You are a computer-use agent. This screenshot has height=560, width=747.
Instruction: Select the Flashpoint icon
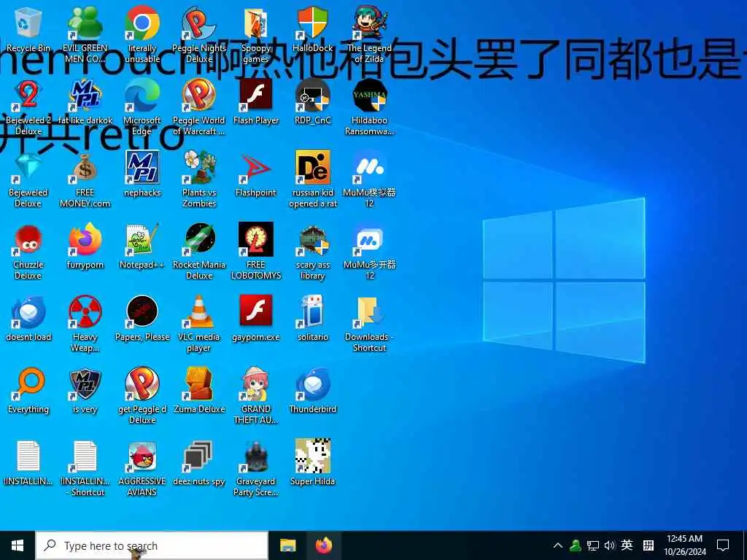click(256, 168)
